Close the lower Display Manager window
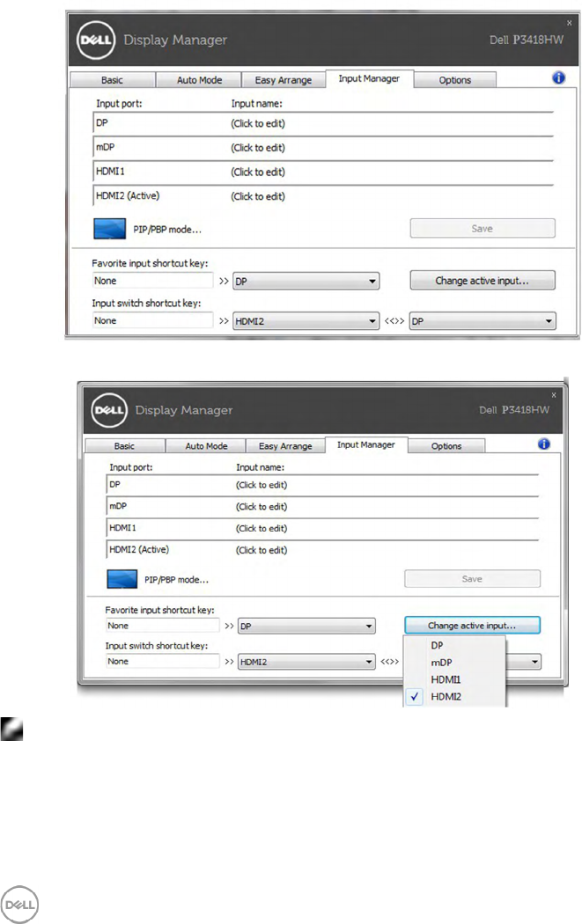This screenshot has width=582, height=924. [x=554, y=395]
